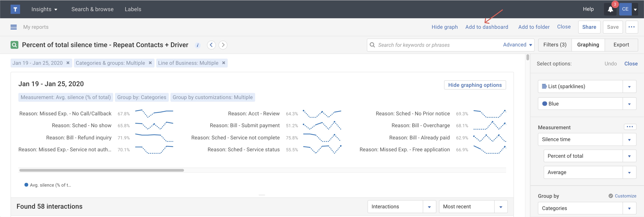Remove the Line of Business filter chip

coord(224,63)
